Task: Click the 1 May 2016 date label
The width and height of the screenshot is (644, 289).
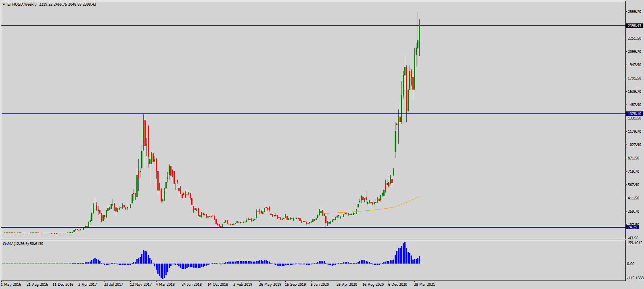Action: tap(11, 285)
